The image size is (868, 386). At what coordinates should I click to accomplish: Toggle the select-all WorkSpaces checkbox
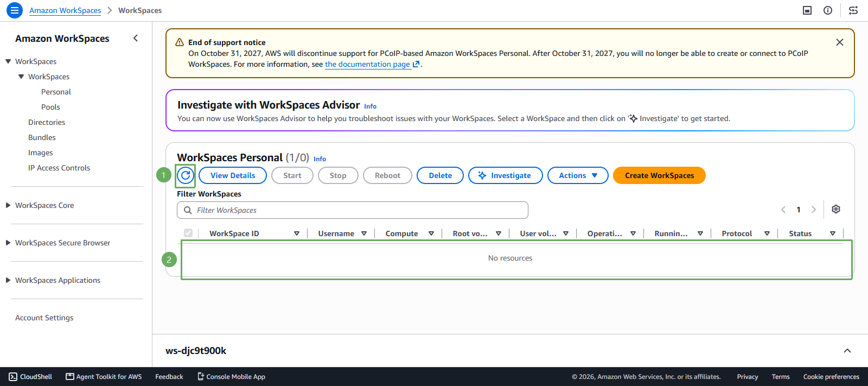click(x=188, y=233)
